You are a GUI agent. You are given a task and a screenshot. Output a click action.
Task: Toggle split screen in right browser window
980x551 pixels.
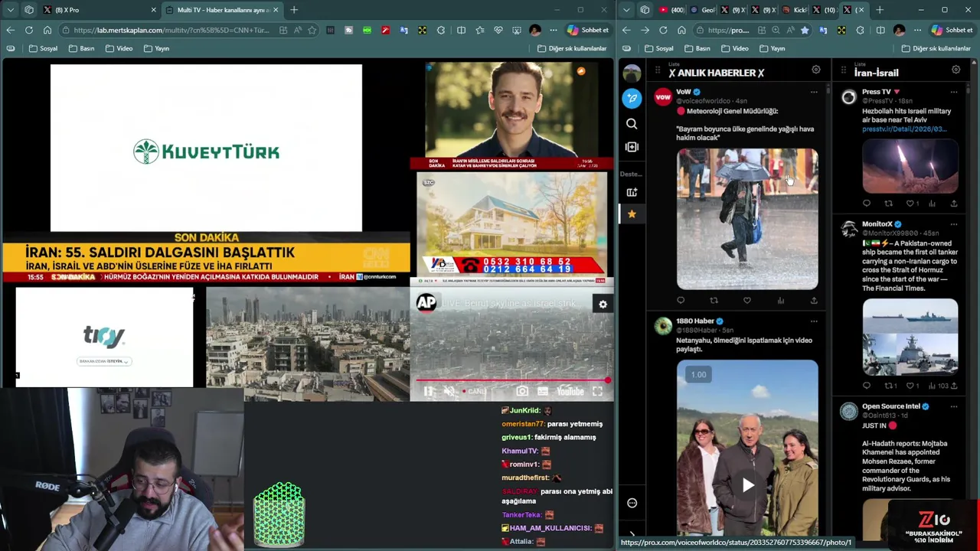880,30
